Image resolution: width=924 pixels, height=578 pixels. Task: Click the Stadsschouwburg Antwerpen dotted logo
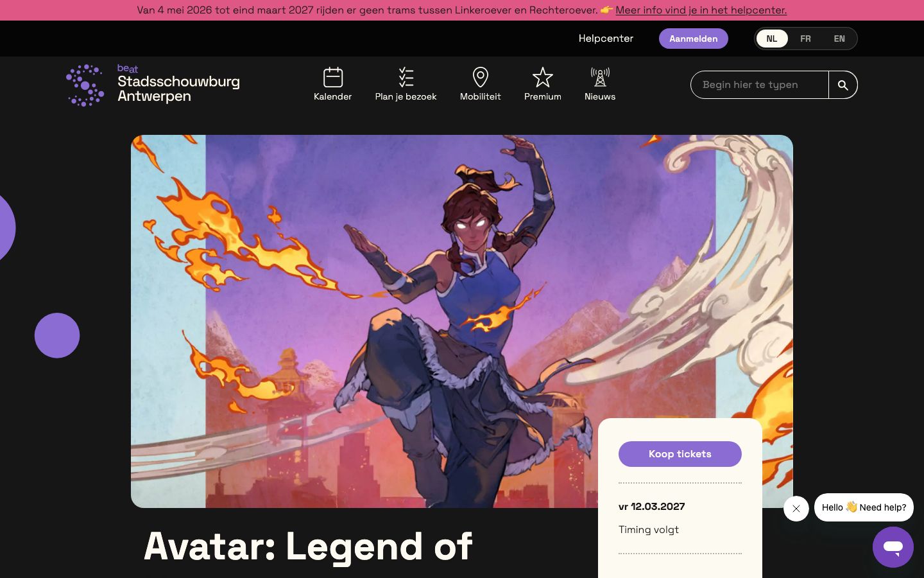pyautogui.click(x=85, y=85)
